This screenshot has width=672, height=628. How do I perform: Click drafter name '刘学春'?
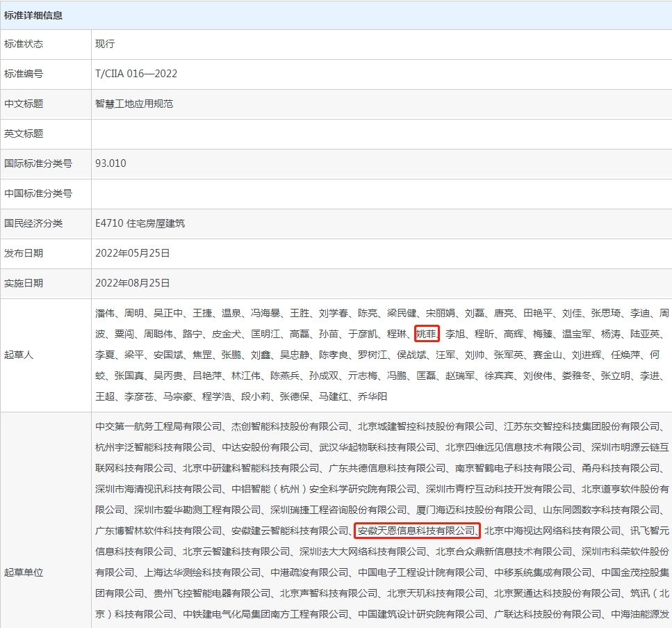[x=334, y=313]
